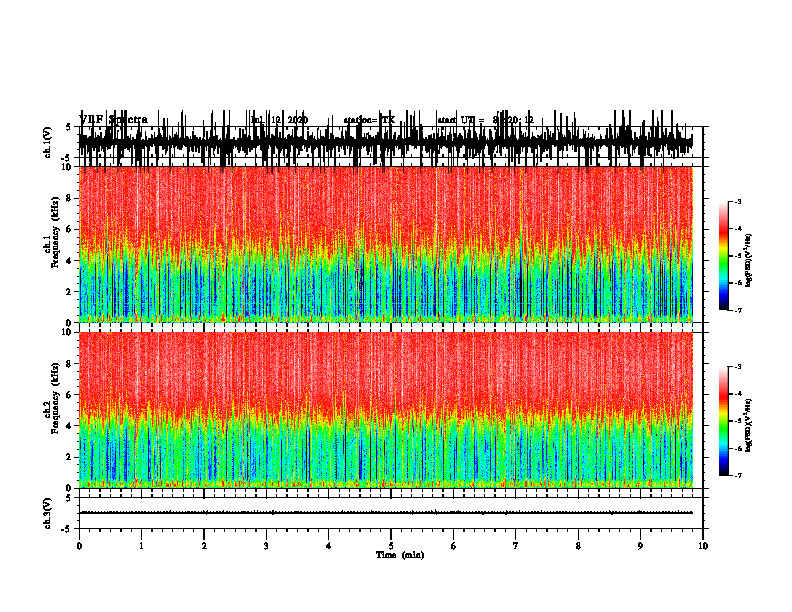Click the -7 label on ch.1 colorbar

(x=737, y=310)
